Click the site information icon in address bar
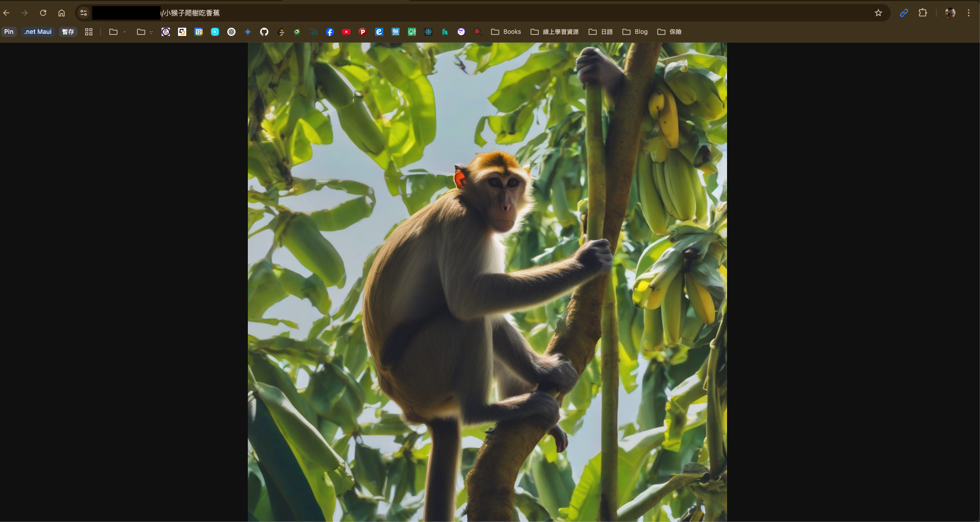This screenshot has height=522, width=980. coord(84,13)
